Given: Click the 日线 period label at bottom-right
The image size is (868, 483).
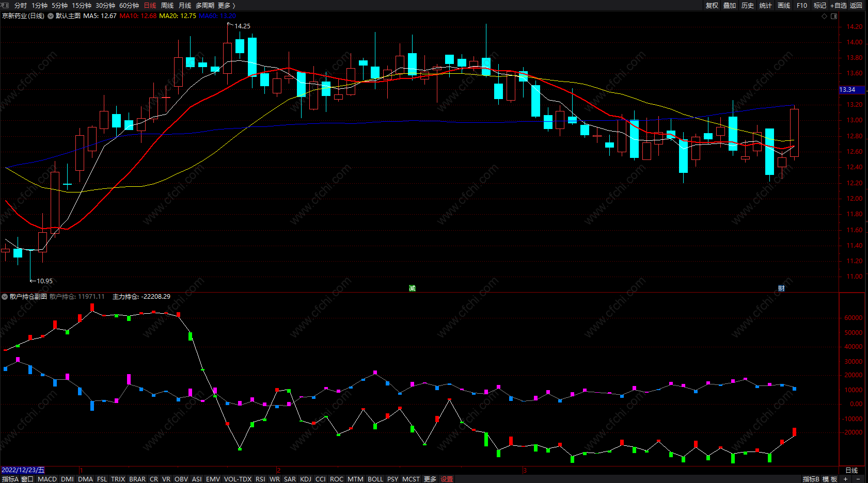Looking at the screenshot, I should click(x=851, y=470).
